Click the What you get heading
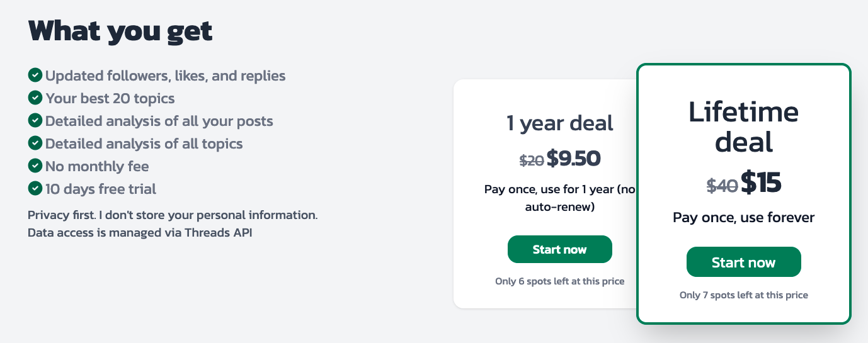Image resolution: width=868 pixels, height=343 pixels. click(x=120, y=31)
